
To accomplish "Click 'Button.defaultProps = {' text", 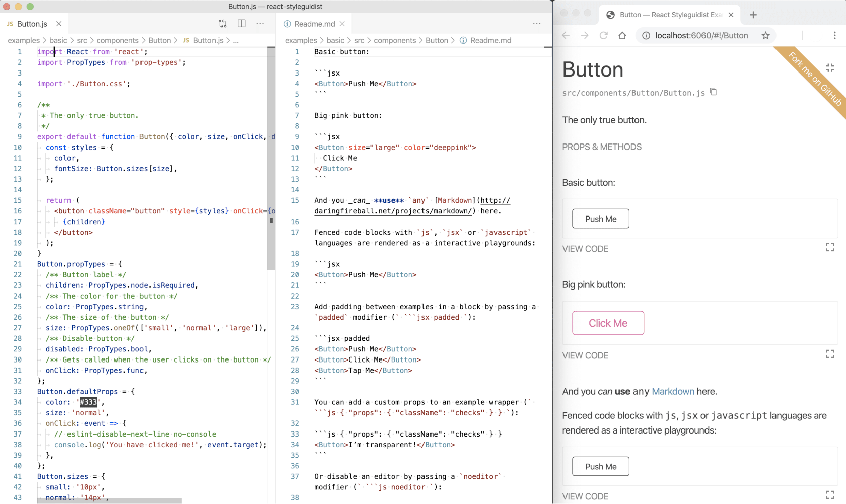I will point(86,391).
